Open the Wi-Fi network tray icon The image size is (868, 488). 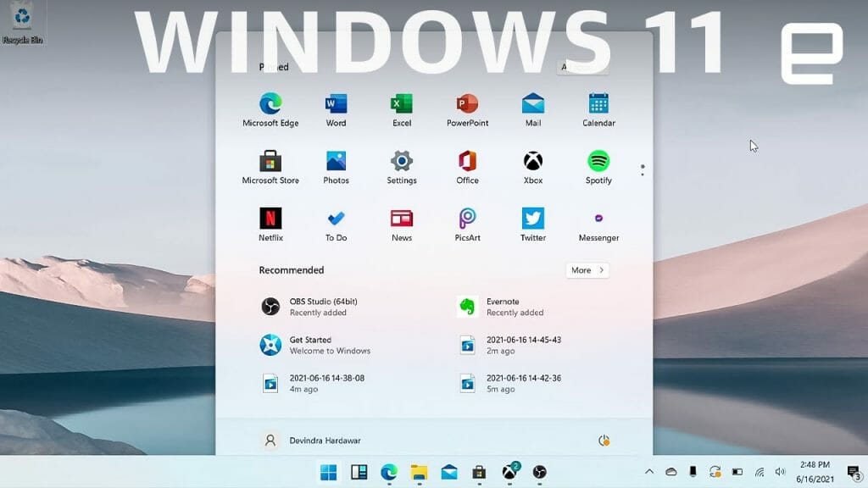(x=759, y=472)
